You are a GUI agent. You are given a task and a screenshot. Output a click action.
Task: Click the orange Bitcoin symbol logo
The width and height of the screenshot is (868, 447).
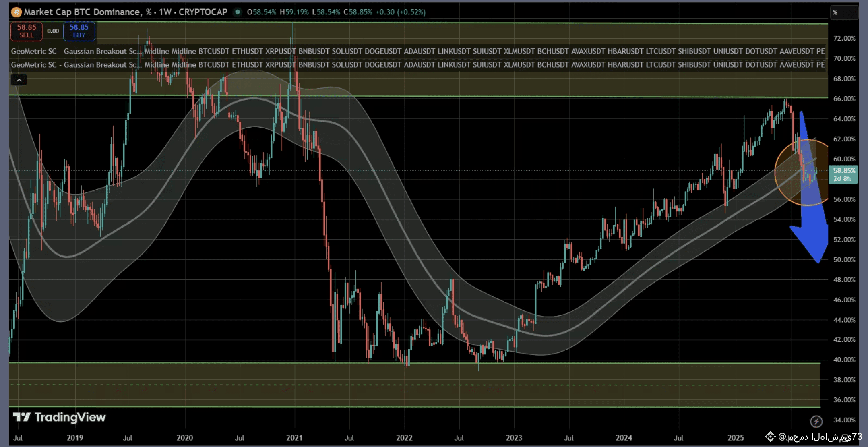tap(16, 12)
